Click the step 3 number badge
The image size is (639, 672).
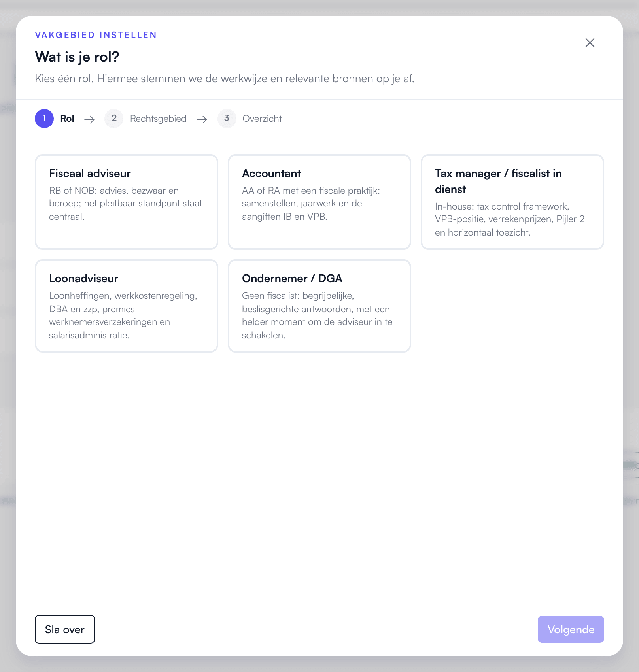click(227, 119)
